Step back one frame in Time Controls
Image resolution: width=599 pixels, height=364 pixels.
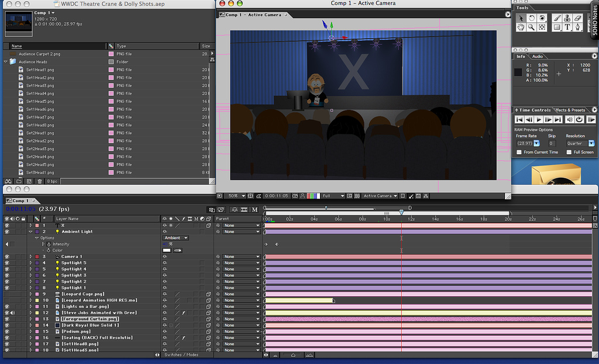point(529,120)
